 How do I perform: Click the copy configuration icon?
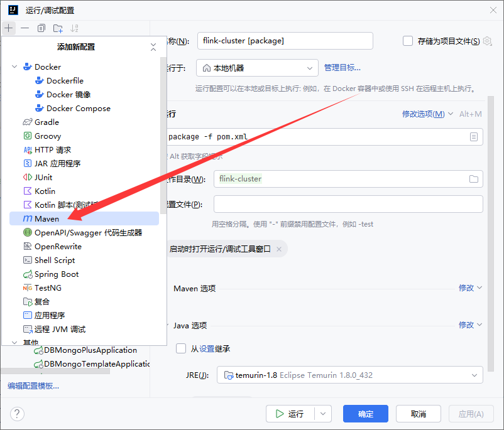(41, 28)
